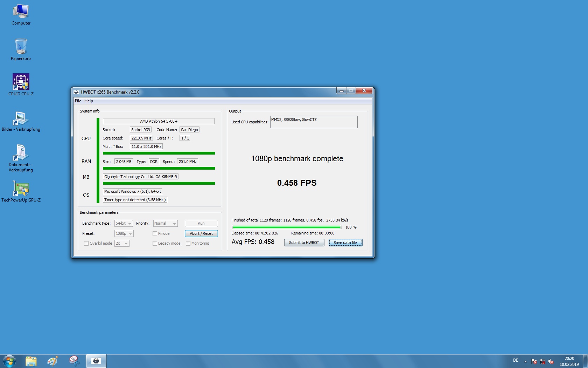Viewport: 588px width, 368px height.
Task: Minimize the HWBOT x265 Benchmark window
Action: [x=341, y=91]
